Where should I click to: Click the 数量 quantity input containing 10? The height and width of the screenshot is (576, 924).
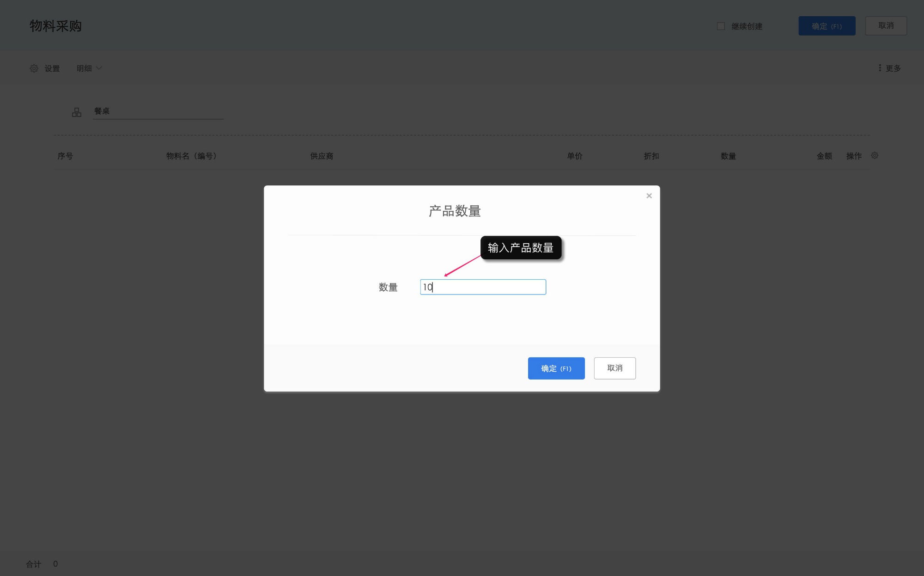(482, 287)
